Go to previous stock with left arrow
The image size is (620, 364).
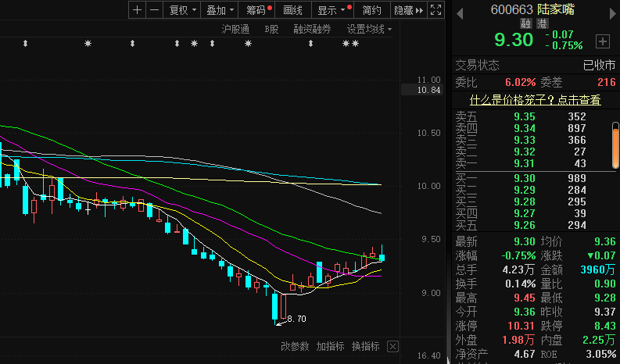coord(459,10)
